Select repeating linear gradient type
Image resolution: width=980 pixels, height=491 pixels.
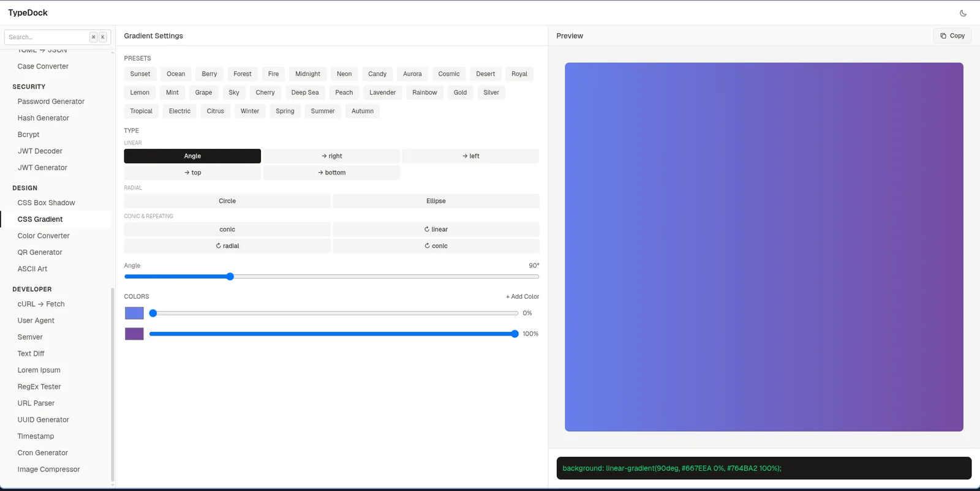436,230
